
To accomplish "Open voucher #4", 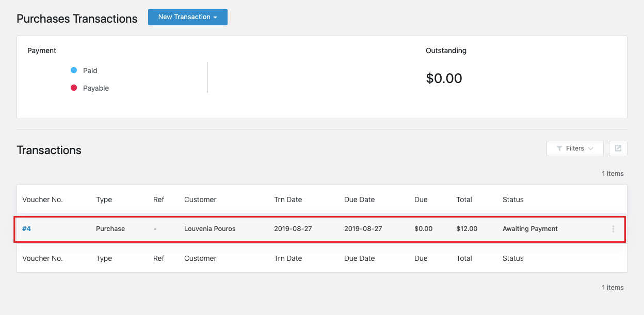I will point(27,228).
